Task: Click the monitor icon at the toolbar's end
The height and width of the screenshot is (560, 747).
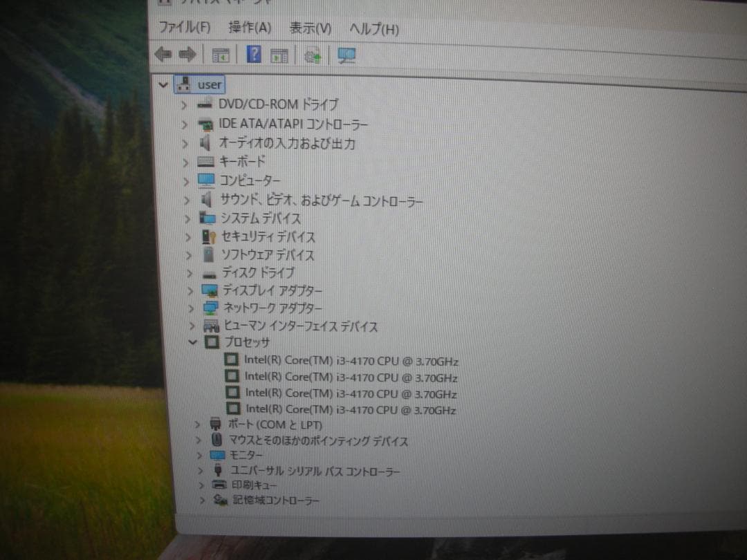Action: click(346, 54)
